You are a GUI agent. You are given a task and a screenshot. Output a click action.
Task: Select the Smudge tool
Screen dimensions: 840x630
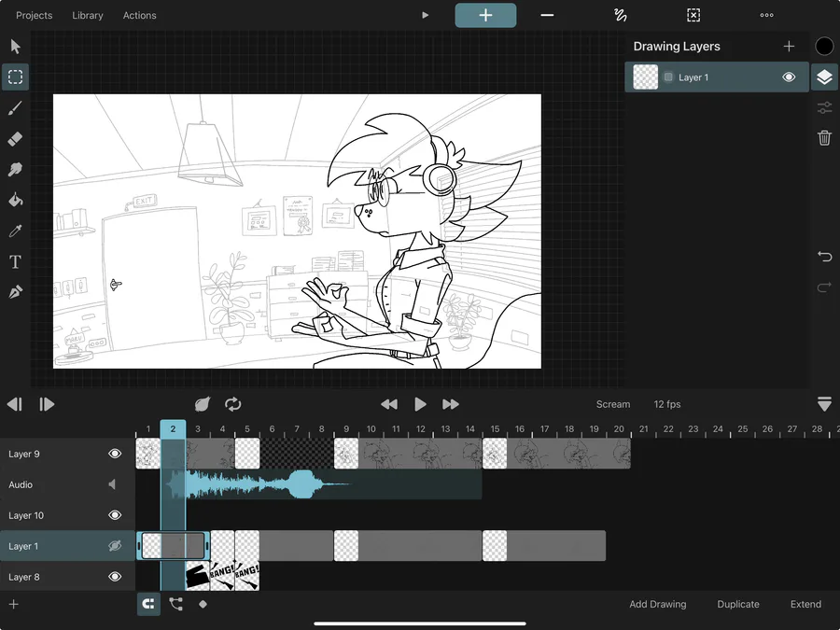pos(15,169)
